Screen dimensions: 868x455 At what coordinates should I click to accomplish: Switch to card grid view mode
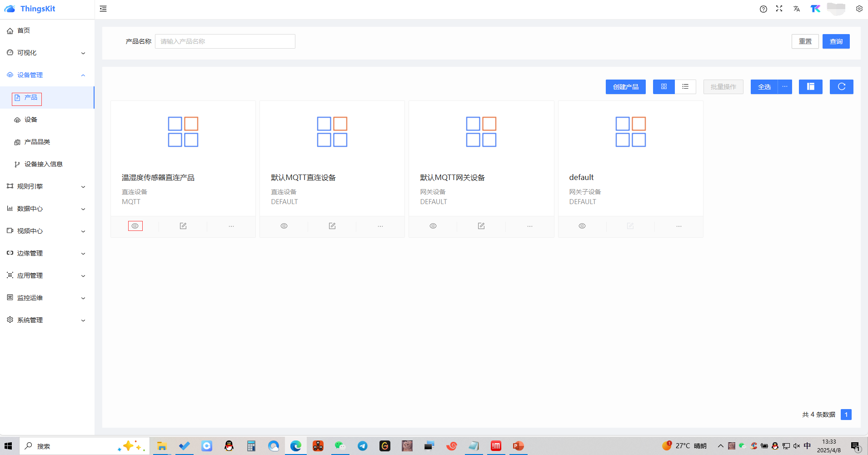664,87
